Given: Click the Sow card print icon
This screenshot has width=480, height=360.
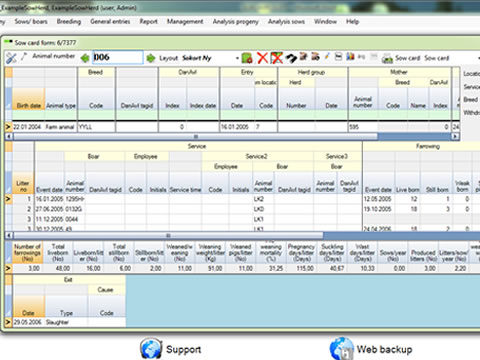Looking at the screenshot, I should point(387,58).
